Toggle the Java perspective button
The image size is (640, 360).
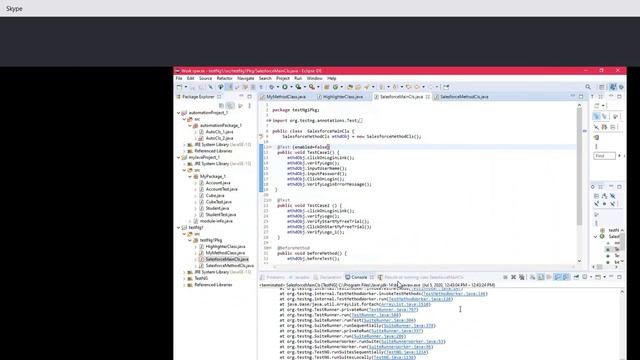613,87
